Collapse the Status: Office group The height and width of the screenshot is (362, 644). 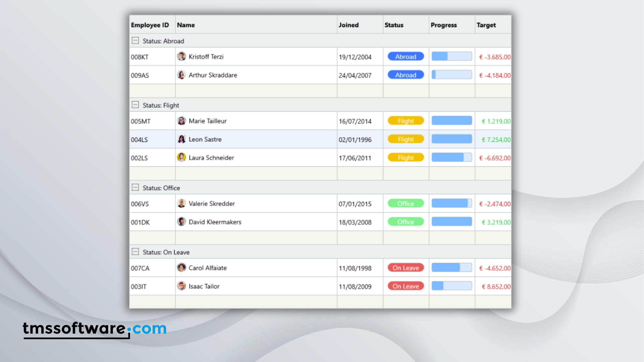pos(135,187)
